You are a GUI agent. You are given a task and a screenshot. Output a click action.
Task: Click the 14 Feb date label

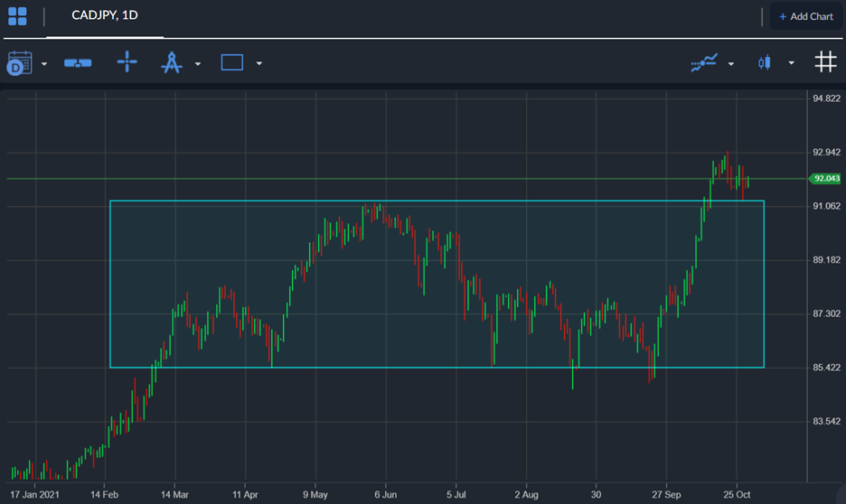click(x=104, y=494)
